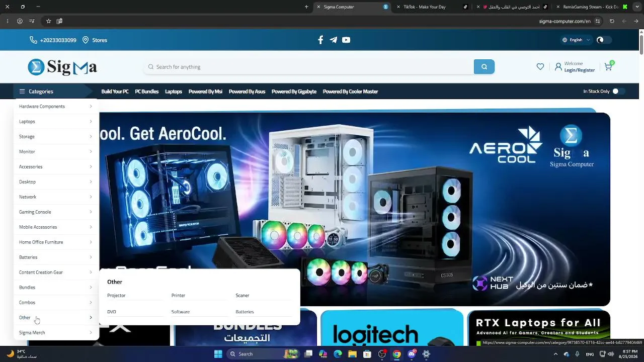Screen dimensions: 644x362
Task: Open Microsoft Edge from the taskbar
Action: click(x=338, y=354)
